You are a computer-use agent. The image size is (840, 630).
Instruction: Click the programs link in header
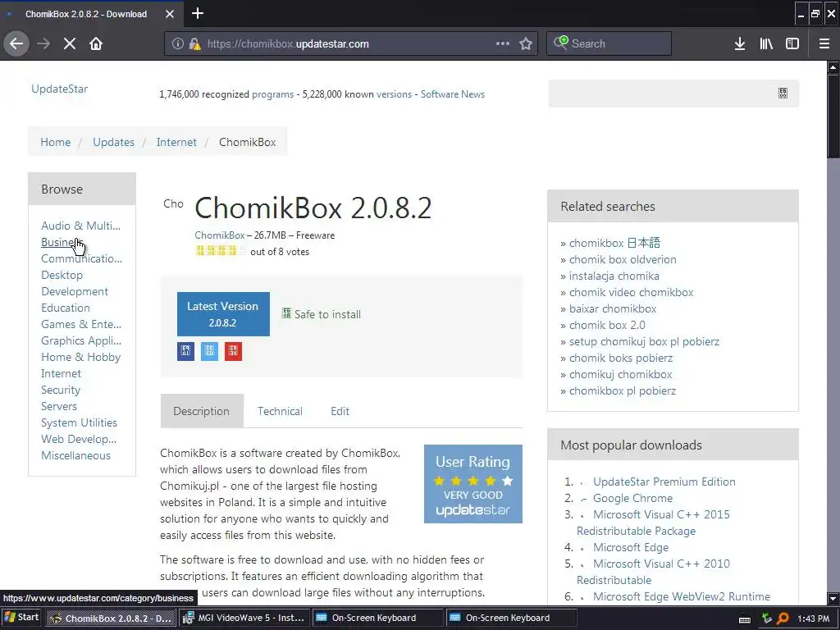pos(272,94)
